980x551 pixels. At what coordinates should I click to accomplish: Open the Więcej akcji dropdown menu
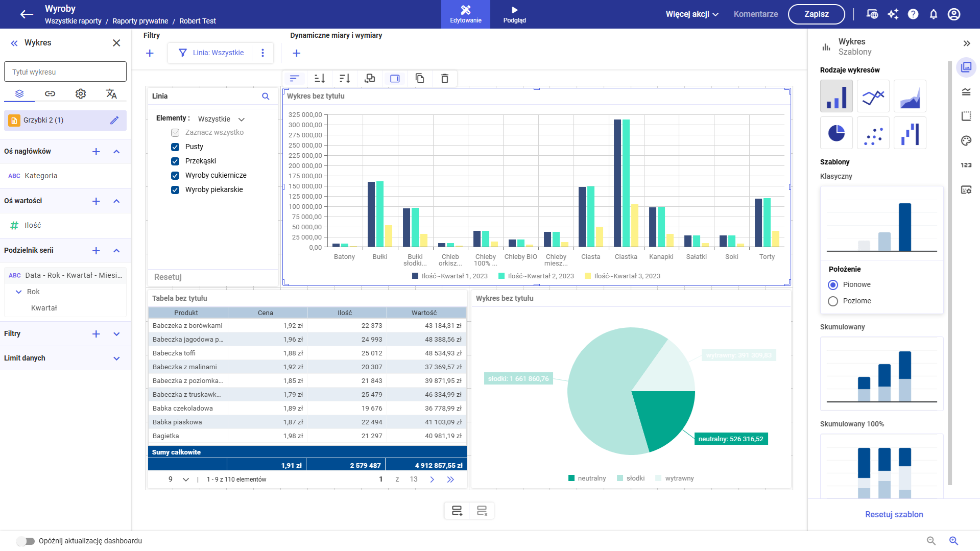(x=692, y=14)
